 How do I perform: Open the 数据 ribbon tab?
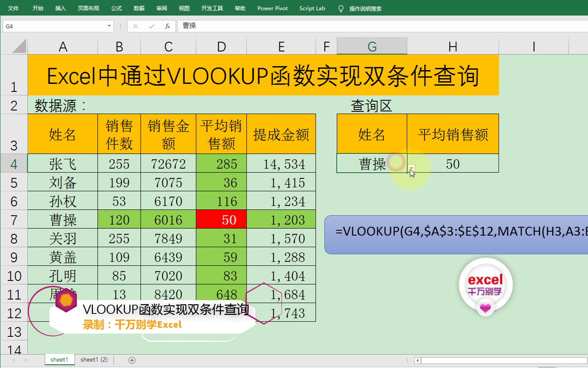(139, 8)
